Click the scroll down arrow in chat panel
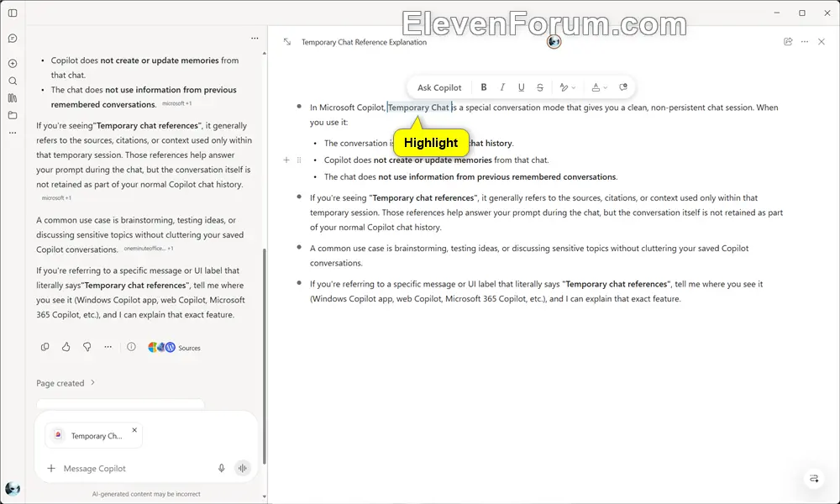840x504 pixels. pos(264,496)
